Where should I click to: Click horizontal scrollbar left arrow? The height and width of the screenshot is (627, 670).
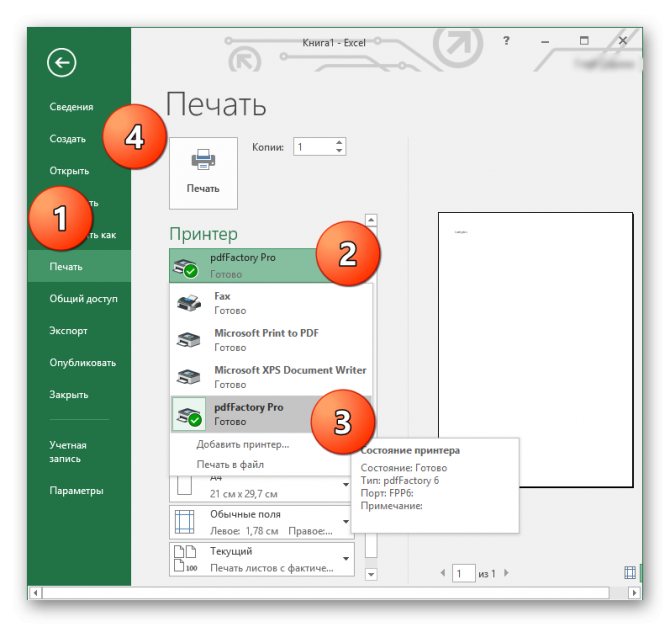click(35, 593)
